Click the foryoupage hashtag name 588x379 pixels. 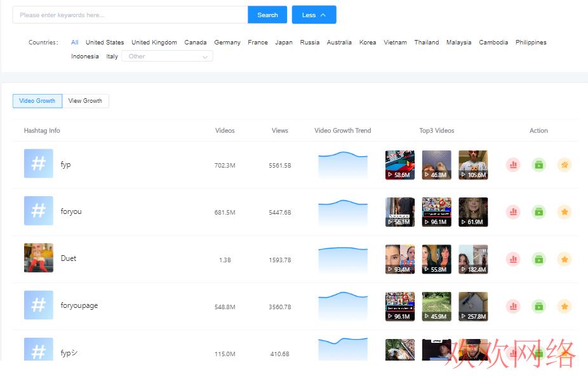coord(79,305)
